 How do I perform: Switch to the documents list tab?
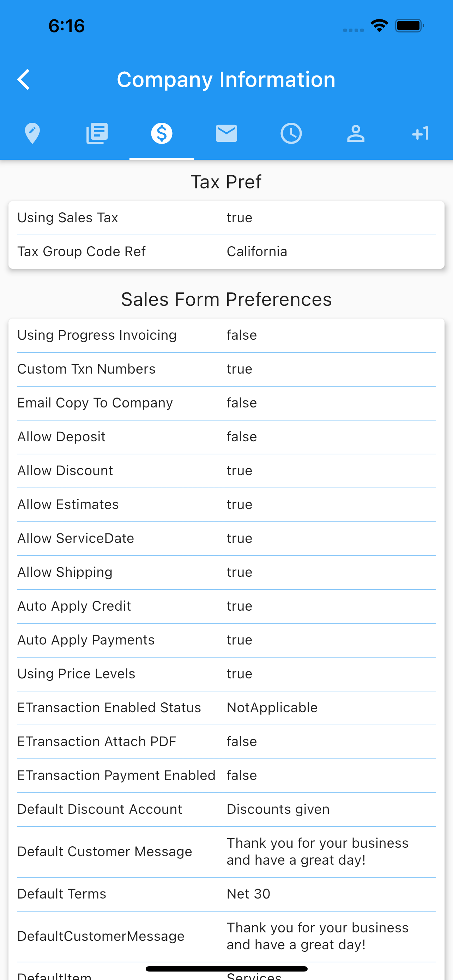coord(97,134)
